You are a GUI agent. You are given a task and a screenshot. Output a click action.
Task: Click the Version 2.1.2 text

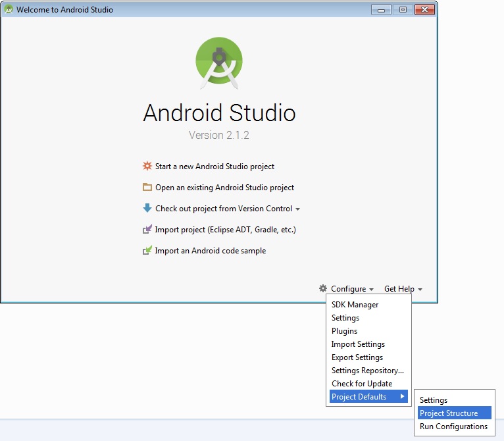[219, 135]
